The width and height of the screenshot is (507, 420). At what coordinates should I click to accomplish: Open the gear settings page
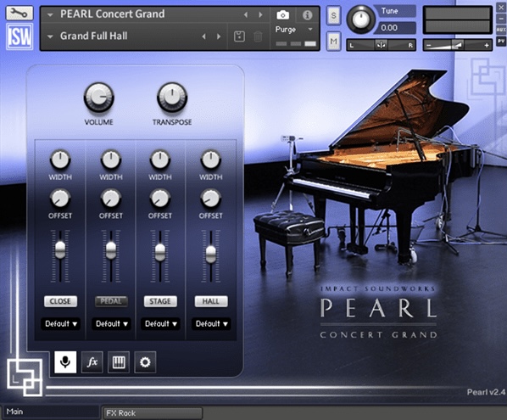(x=145, y=361)
